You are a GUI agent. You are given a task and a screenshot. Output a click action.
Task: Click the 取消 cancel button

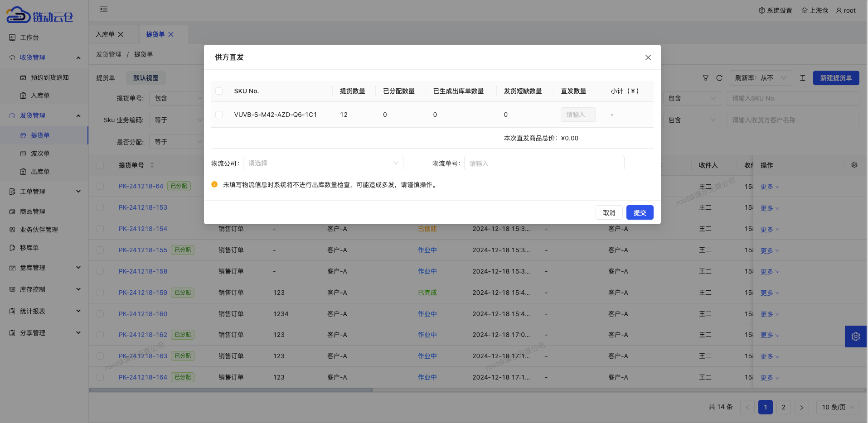(x=609, y=212)
